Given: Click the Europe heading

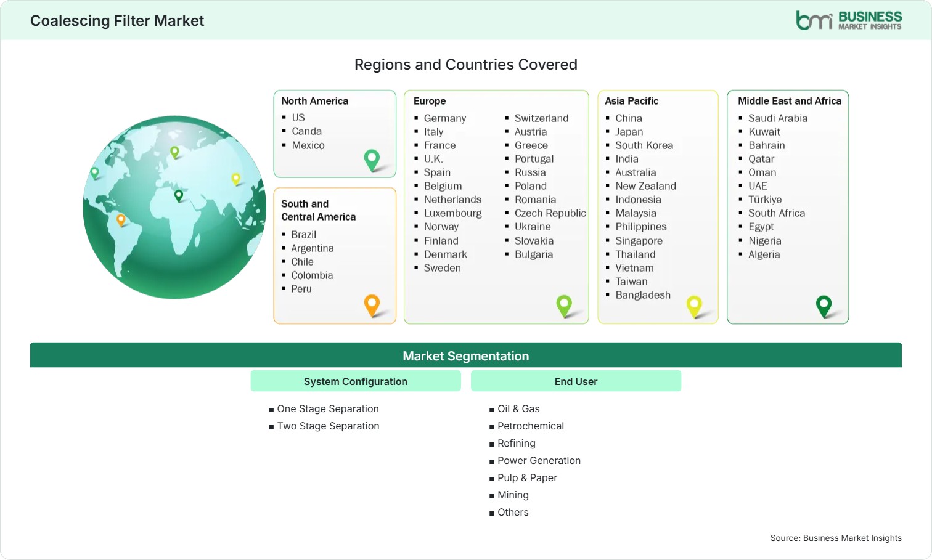Looking at the screenshot, I should click(430, 101).
